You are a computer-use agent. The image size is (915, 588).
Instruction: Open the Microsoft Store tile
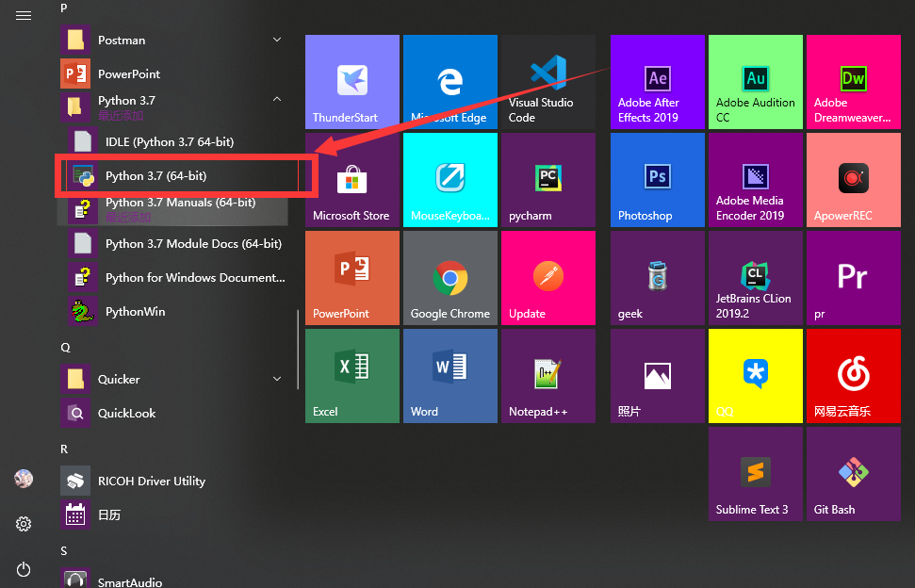[351, 180]
